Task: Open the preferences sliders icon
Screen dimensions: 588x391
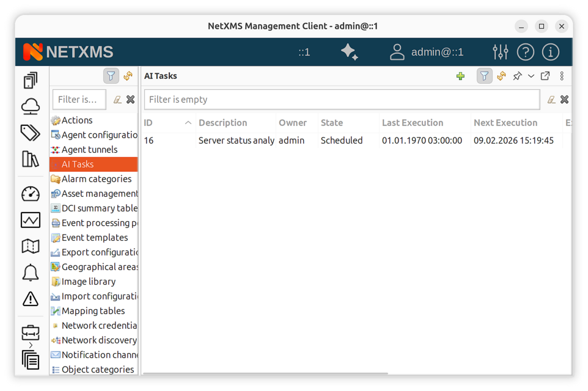Action: pos(500,52)
